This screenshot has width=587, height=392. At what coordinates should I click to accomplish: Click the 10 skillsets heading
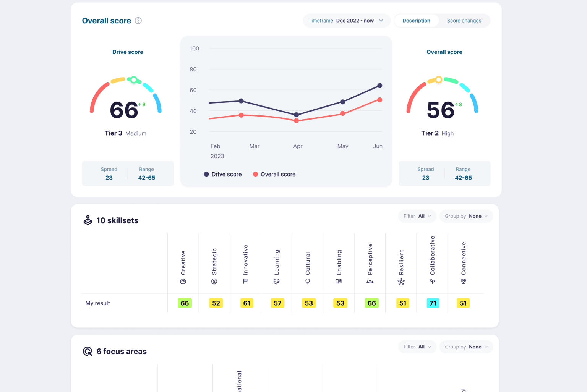coord(117,220)
